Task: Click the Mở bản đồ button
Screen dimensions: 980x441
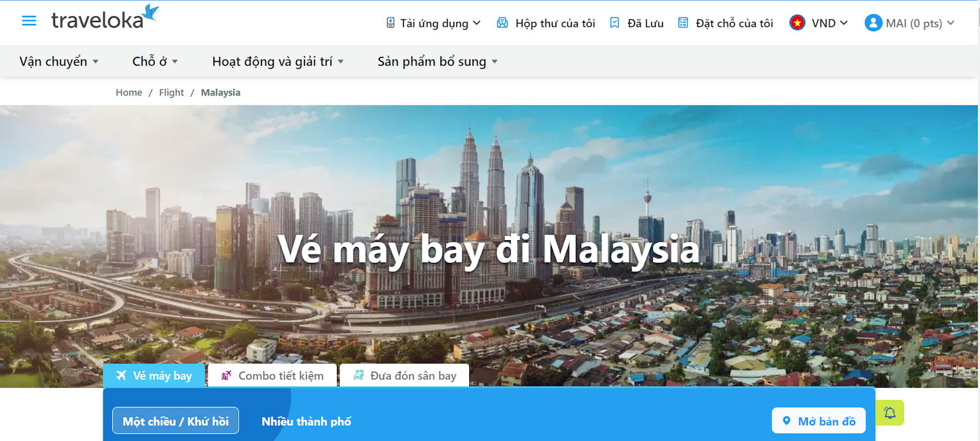Action: [x=819, y=421]
